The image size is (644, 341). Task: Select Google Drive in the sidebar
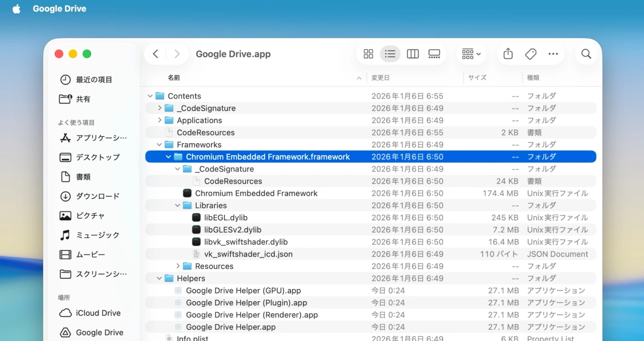pos(98,332)
